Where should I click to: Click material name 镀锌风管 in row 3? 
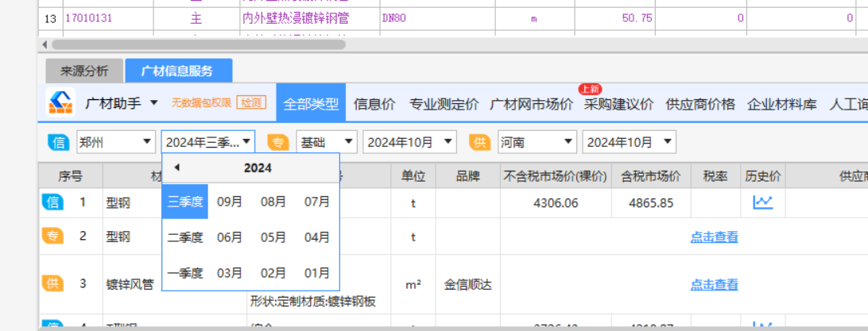pos(130,285)
